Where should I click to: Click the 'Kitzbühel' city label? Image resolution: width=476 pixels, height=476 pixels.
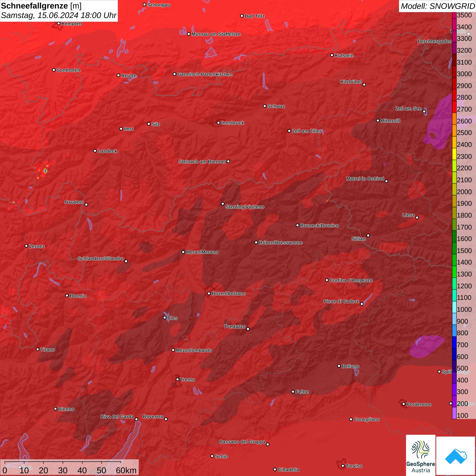[x=351, y=82]
